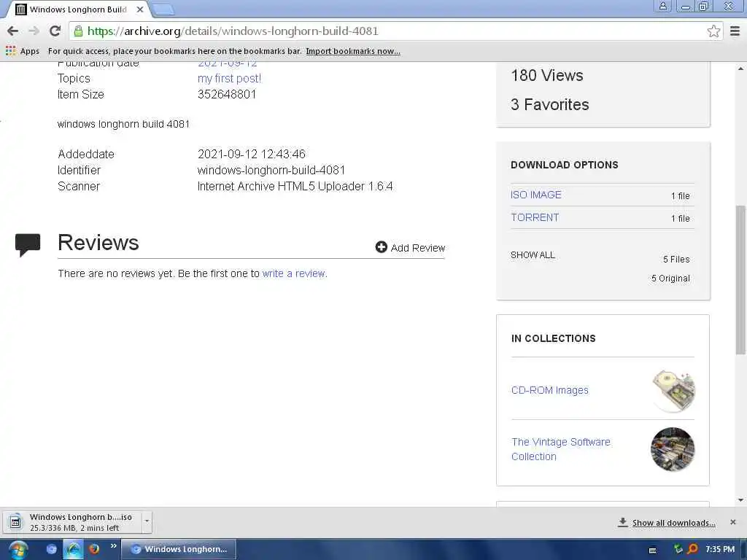Click the orange search tray icon
This screenshot has width=747, height=560.
pyautogui.click(x=693, y=549)
